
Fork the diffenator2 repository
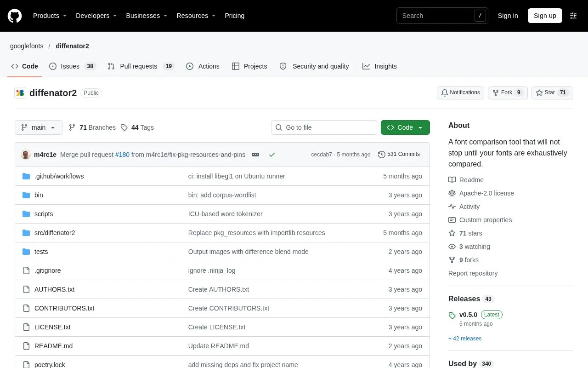tap(508, 92)
